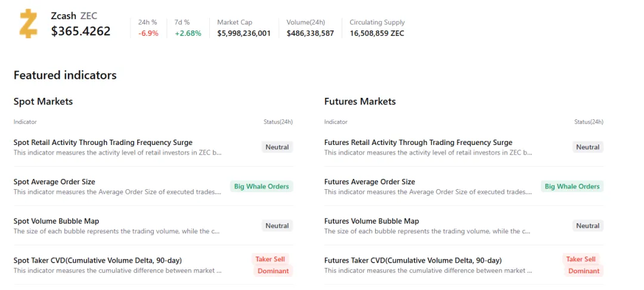The height and width of the screenshot is (290, 644).
Task: Click the Zcash logo icon
Action: click(x=28, y=24)
